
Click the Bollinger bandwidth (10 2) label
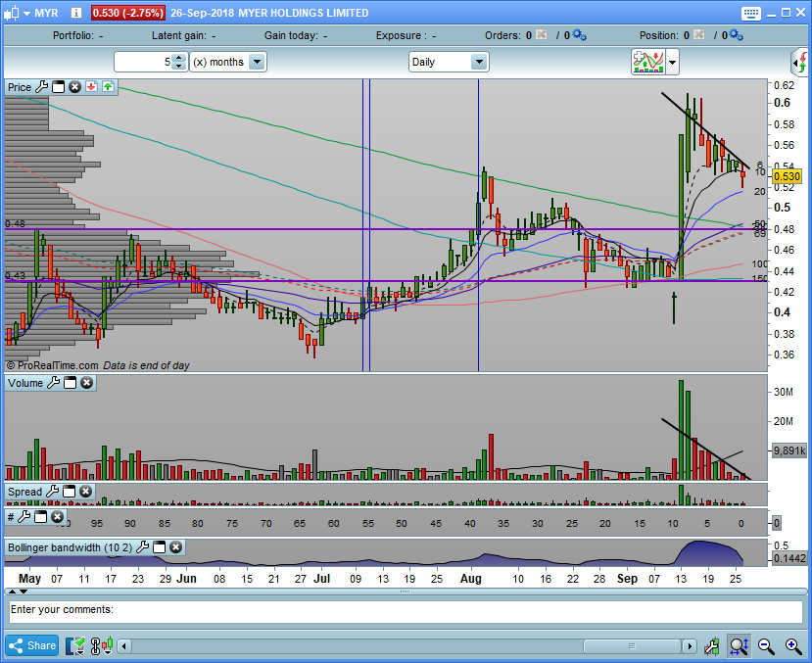pos(70,547)
